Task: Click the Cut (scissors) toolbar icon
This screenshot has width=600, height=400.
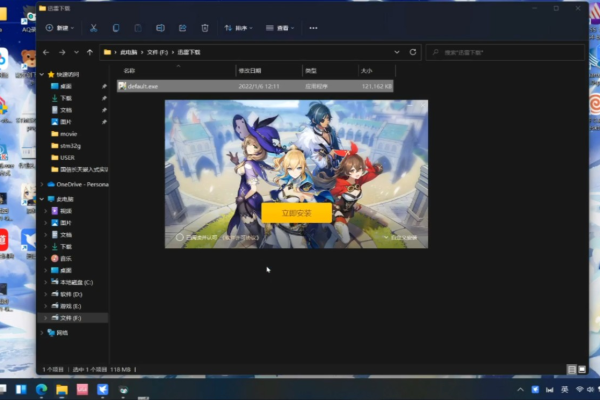Action: 93,28
